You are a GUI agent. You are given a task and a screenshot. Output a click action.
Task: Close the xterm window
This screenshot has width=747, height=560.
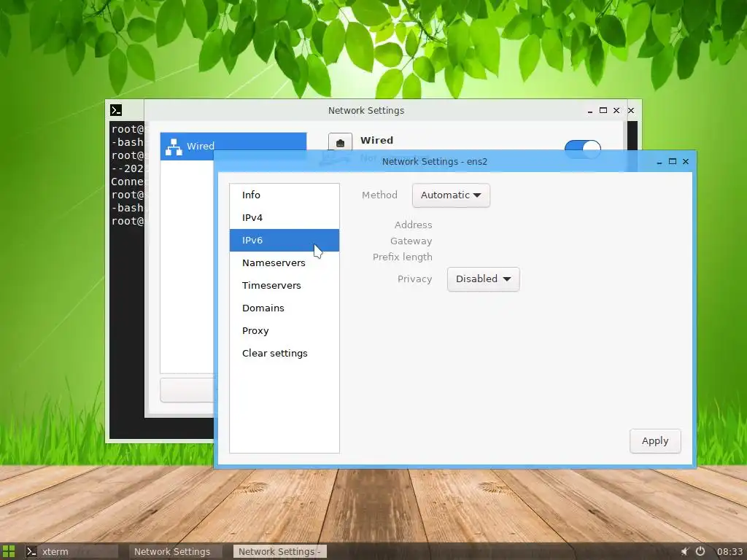pyautogui.click(x=631, y=110)
